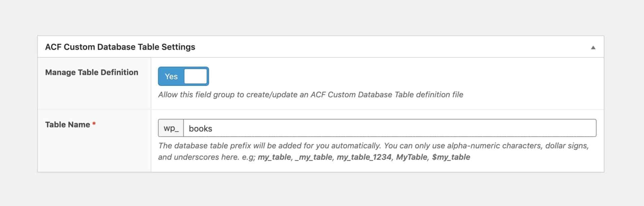Click the definition file helper text

point(310,95)
